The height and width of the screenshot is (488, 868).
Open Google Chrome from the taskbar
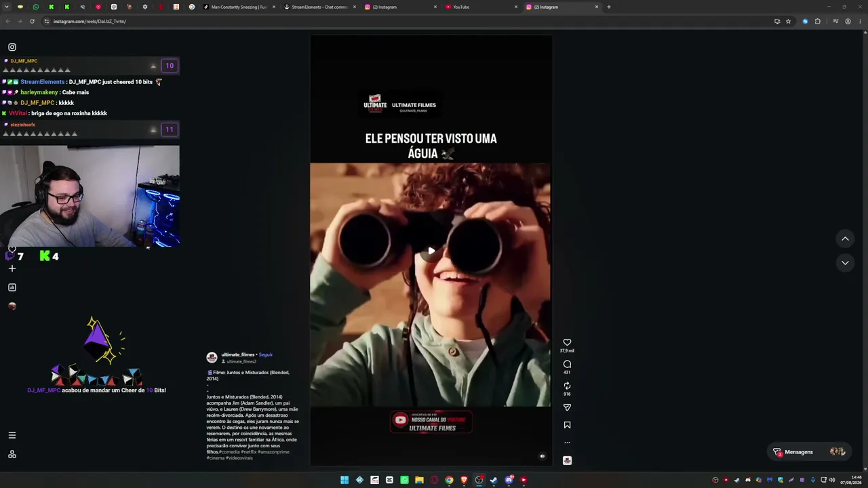pyautogui.click(x=449, y=480)
